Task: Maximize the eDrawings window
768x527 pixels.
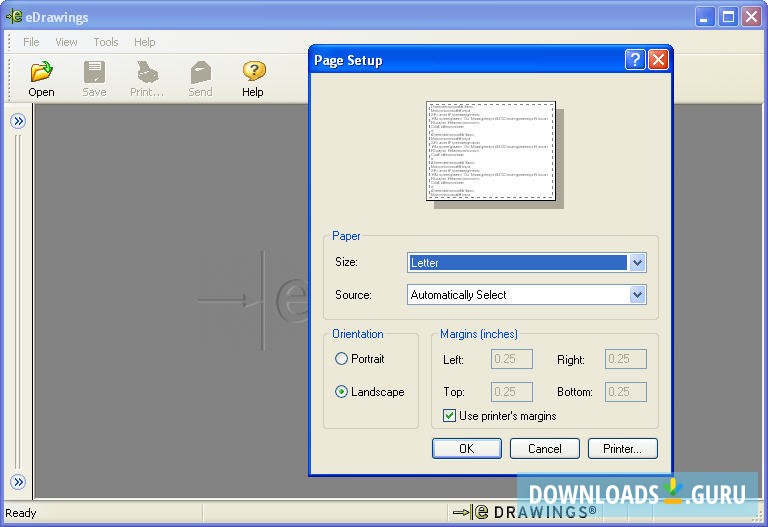Action: (728, 17)
